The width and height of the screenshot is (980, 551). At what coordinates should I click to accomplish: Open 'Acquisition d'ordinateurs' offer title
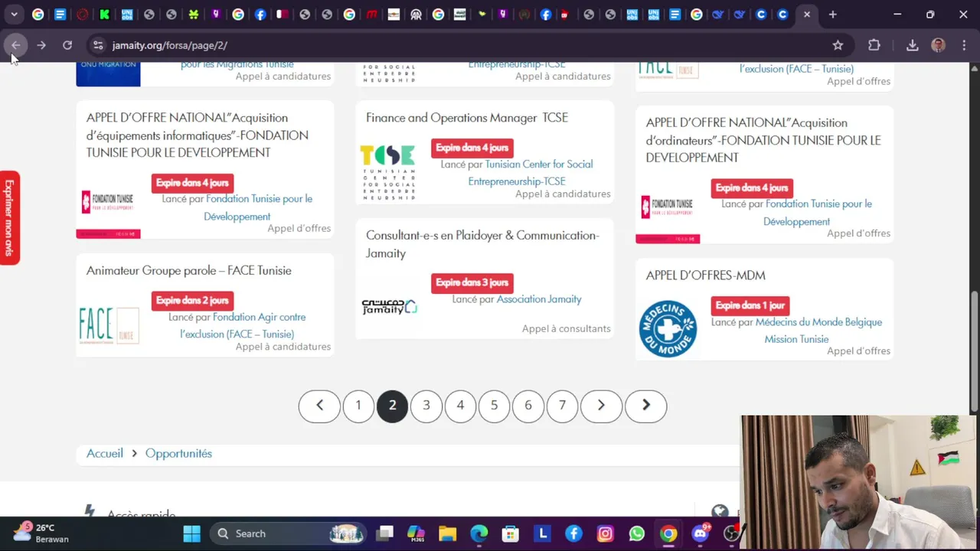(x=763, y=140)
